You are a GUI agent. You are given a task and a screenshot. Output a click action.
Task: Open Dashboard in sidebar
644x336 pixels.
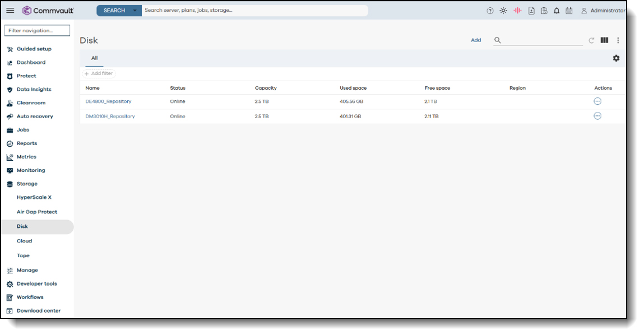pos(31,62)
